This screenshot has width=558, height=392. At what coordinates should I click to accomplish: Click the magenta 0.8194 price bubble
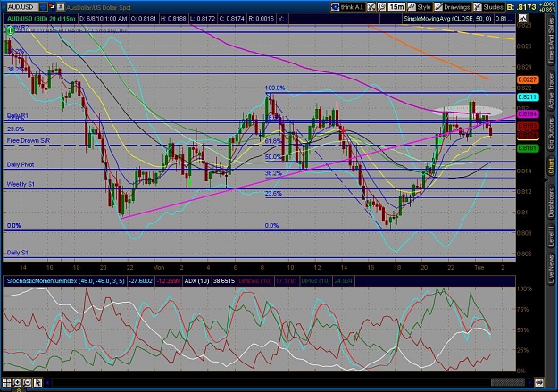click(x=528, y=114)
